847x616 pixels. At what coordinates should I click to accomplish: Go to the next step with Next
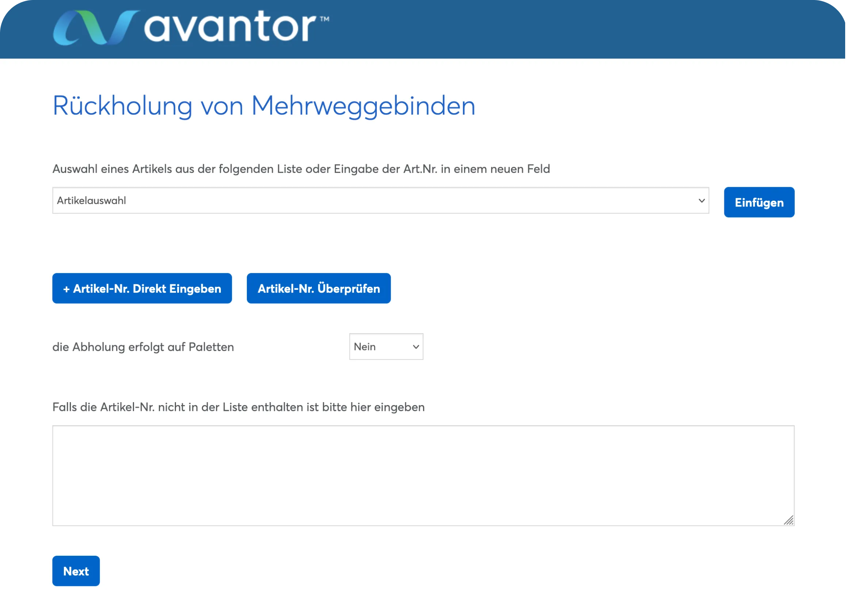[x=76, y=572]
